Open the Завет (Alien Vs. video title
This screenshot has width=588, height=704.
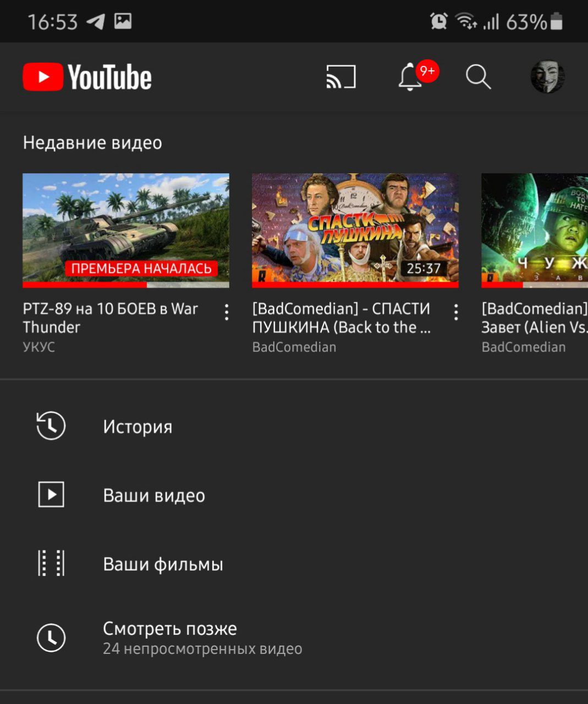(535, 318)
